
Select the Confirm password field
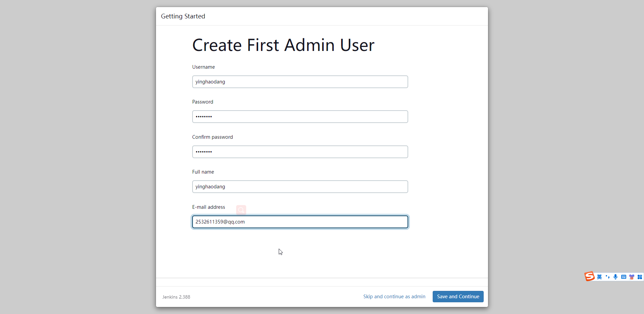pos(300,152)
